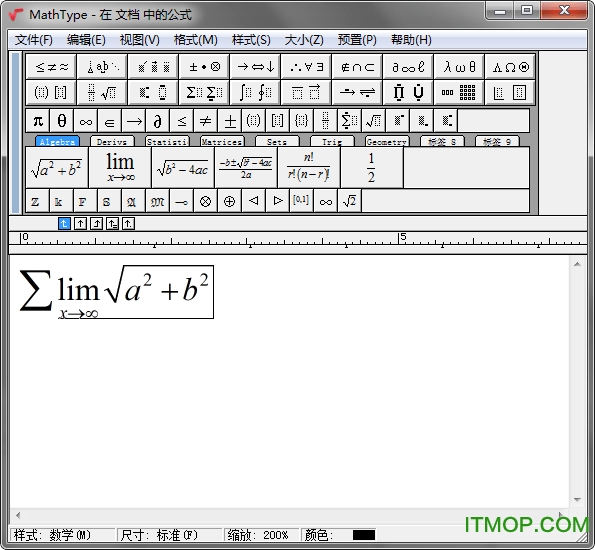Image resolution: width=595 pixels, height=550 pixels.
Task: Switch to the Statistics tab
Action: pyautogui.click(x=167, y=142)
